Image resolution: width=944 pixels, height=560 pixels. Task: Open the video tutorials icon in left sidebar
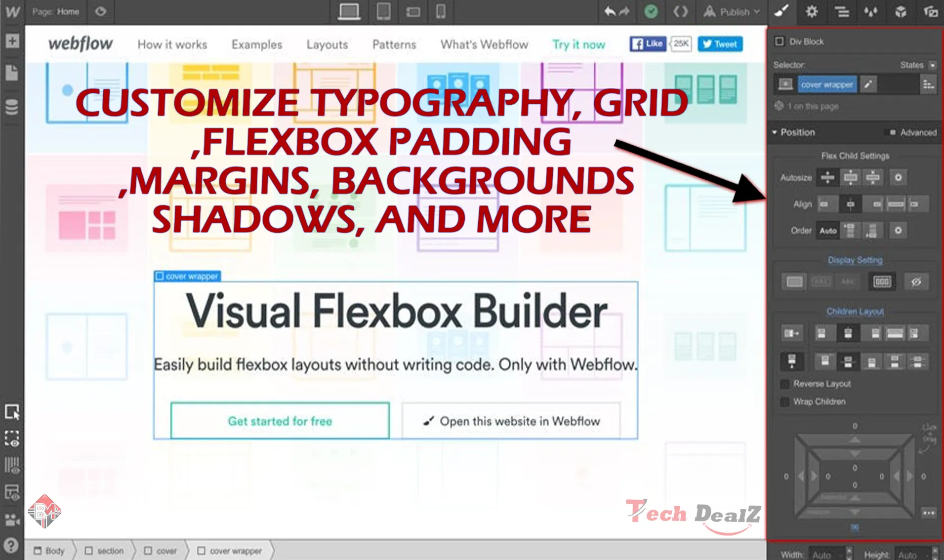click(x=12, y=519)
